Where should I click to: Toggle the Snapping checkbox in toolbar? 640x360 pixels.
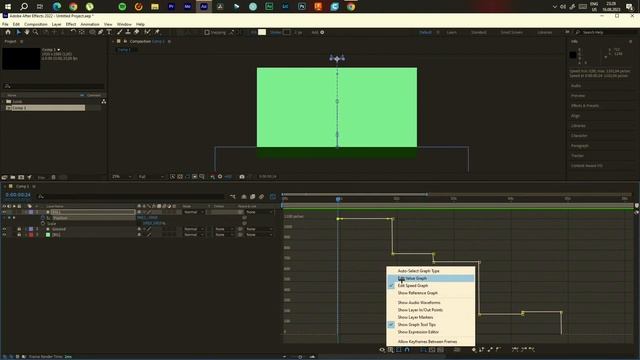207,32
